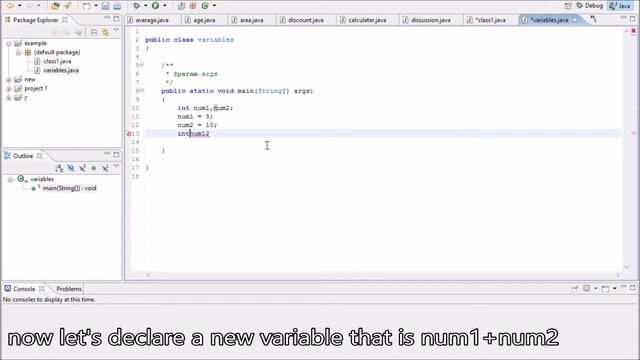The height and width of the screenshot is (360, 640).
Task: Toggle Hide Fields in Outline
Action: [x=71, y=168]
